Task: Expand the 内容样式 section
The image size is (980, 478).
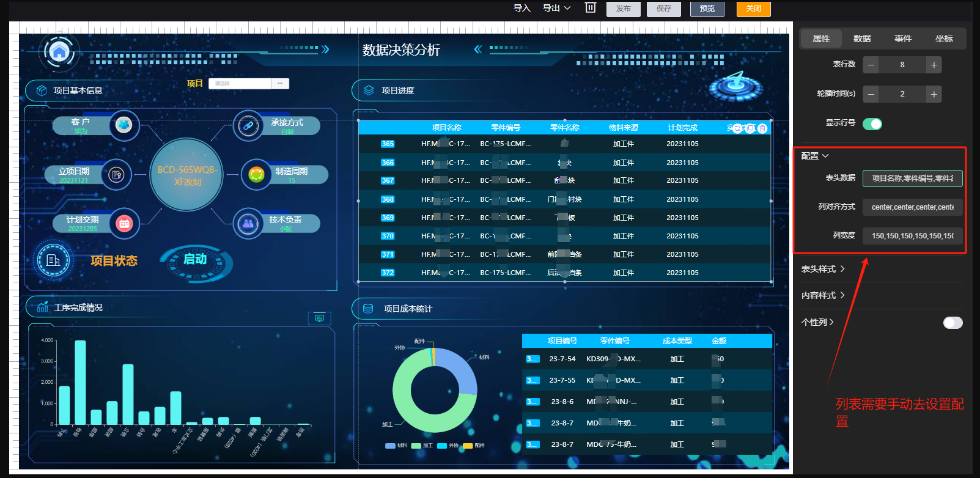Action: pos(823,295)
